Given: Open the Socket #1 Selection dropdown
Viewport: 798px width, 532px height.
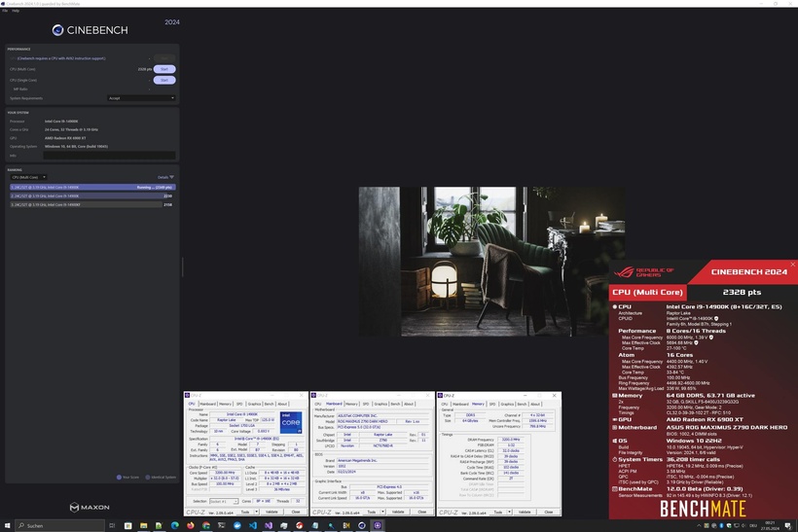Looking at the screenshot, I should 224,502.
